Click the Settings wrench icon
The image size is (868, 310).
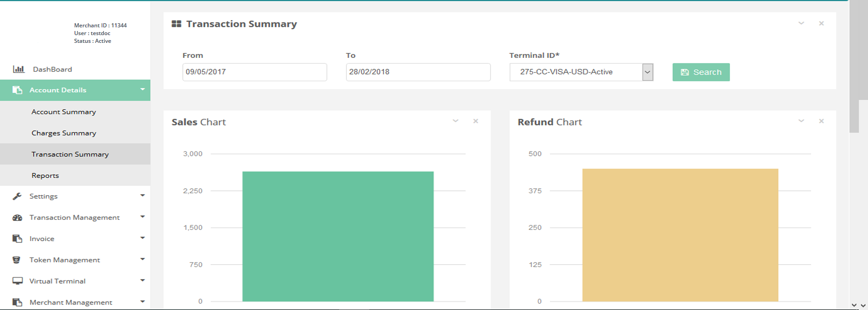(17, 196)
